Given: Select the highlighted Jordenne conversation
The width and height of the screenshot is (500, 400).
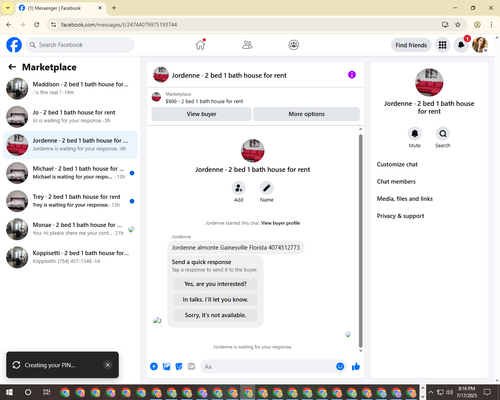Looking at the screenshot, I should point(70,145).
